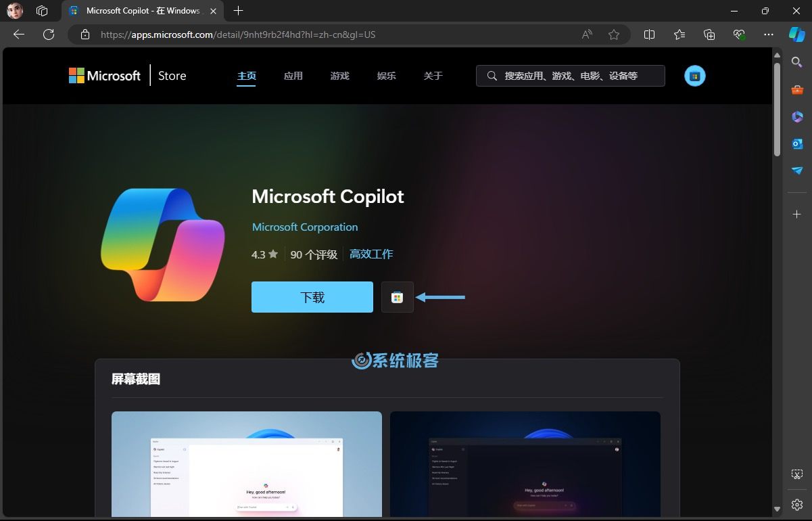This screenshot has height=521, width=812.
Task: View site information lock icon
Action: (x=85, y=35)
